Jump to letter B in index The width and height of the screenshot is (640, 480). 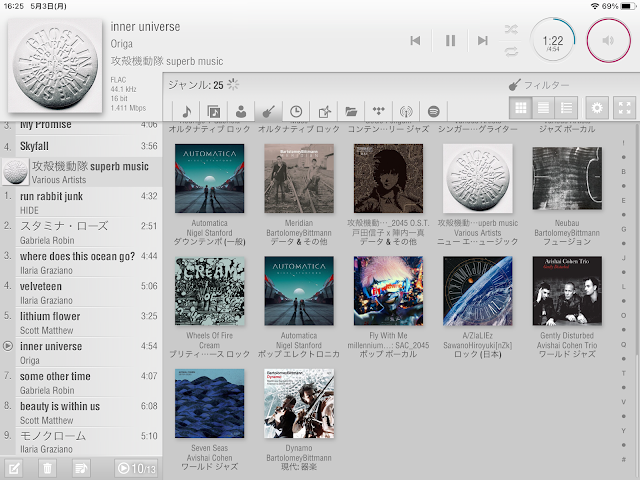tap(623, 172)
